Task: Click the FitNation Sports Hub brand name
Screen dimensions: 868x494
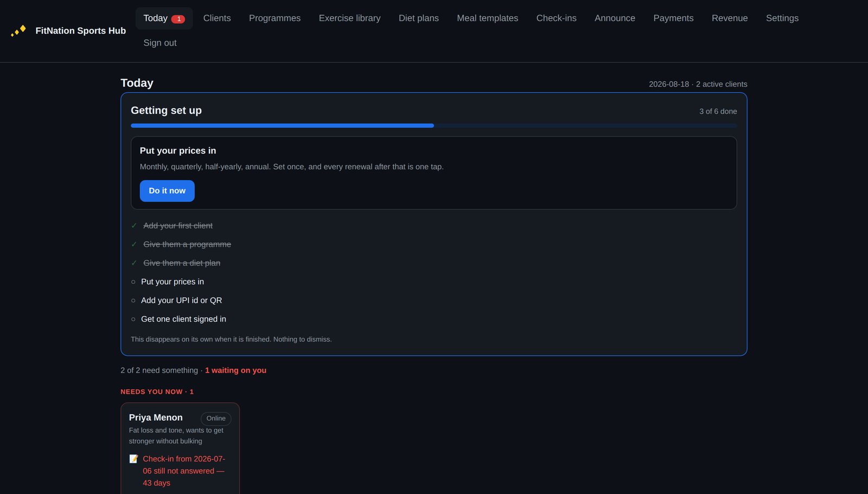Action: tap(81, 31)
